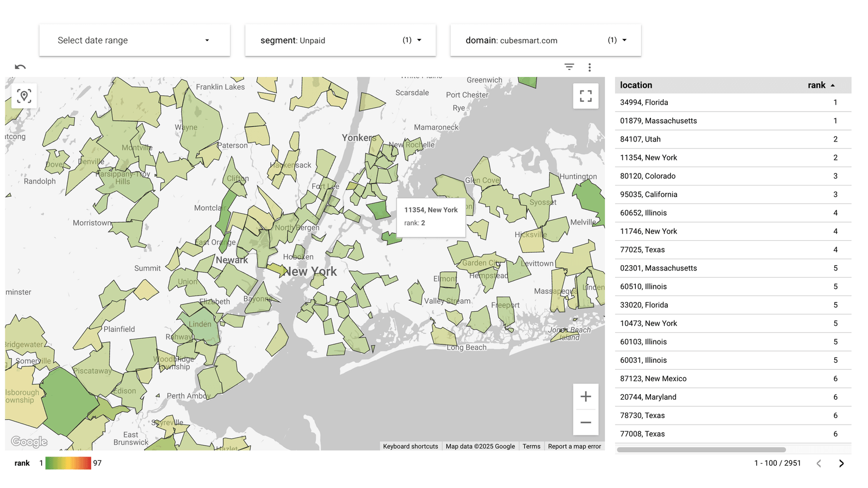Click the Hoboken label on the map

tap(298, 257)
